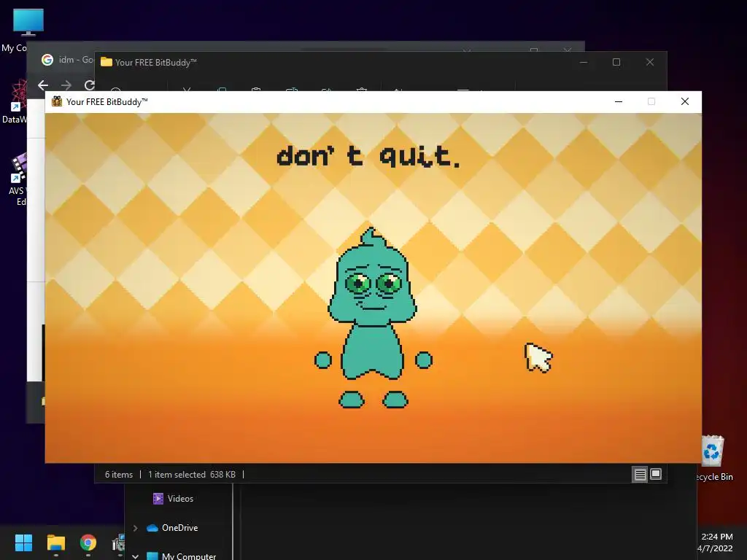Click "1 item selected 638 KB" status text
The height and width of the screenshot is (560, 747).
[192, 474]
